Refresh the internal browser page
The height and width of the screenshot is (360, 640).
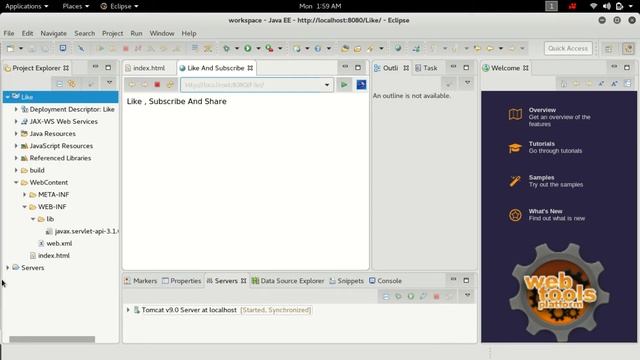point(170,84)
